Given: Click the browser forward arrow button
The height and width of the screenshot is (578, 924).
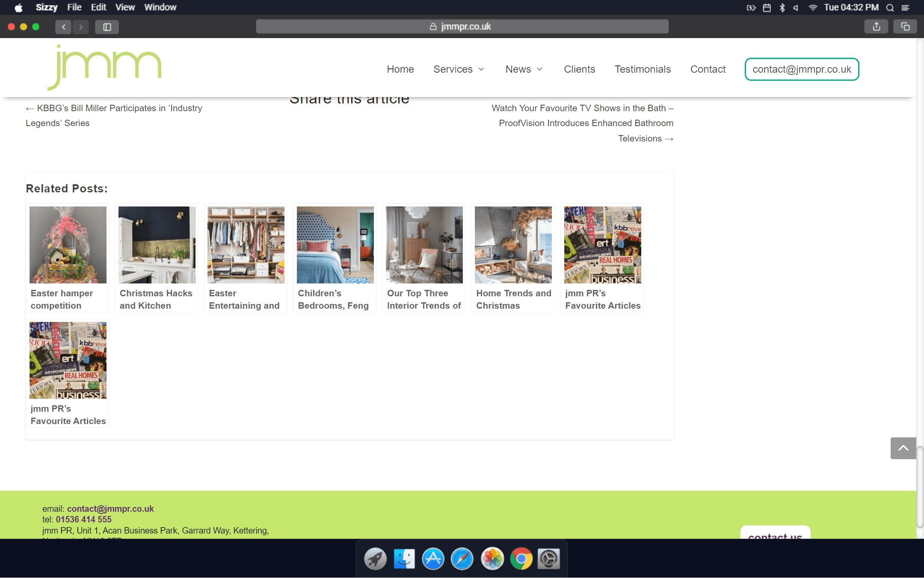Looking at the screenshot, I should tap(80, 27).
